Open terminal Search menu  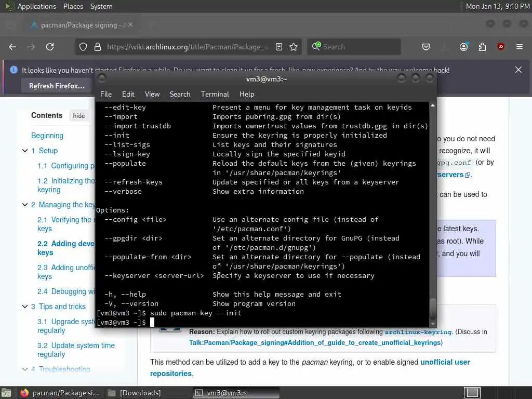pyautogui.click(x=180, y=95)
